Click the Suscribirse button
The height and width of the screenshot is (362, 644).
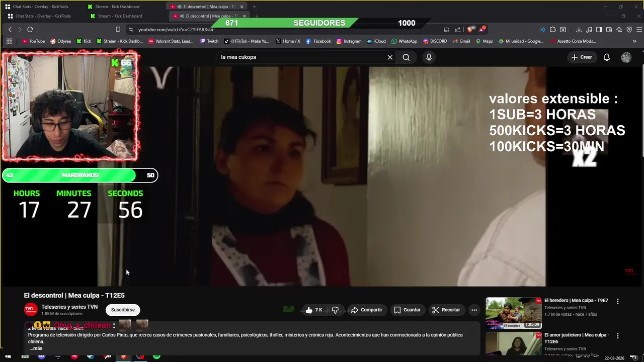coord(123,310)
